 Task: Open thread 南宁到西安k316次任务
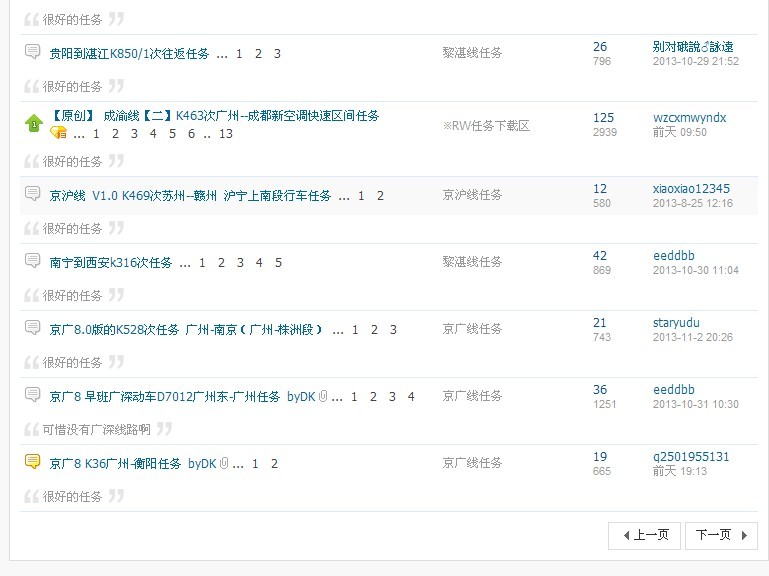[111, 263]
